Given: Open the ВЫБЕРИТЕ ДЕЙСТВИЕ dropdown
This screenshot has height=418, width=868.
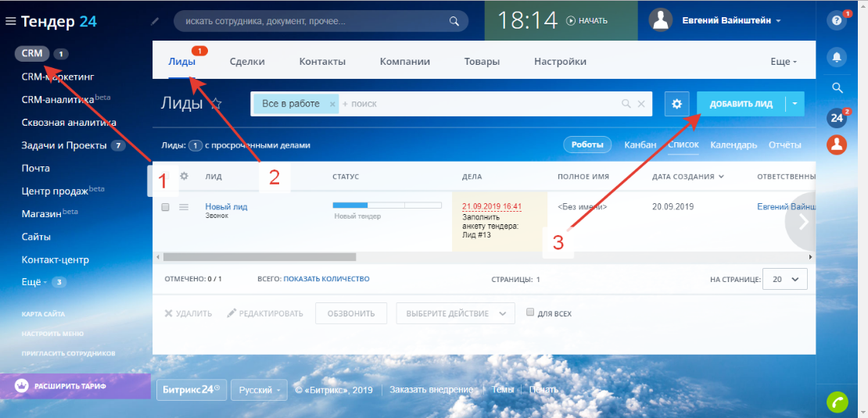Looking at the screenshot, I should 456,313.
